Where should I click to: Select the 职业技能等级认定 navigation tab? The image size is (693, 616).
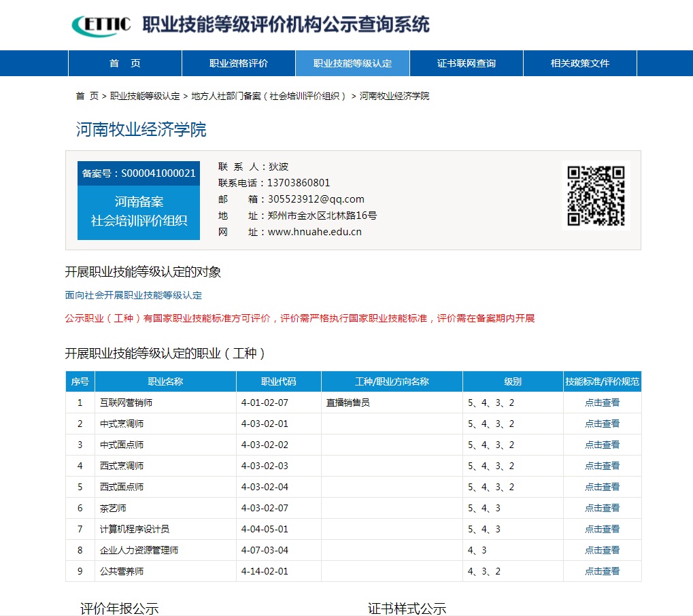pyautogui.click(x=352, y=63)
